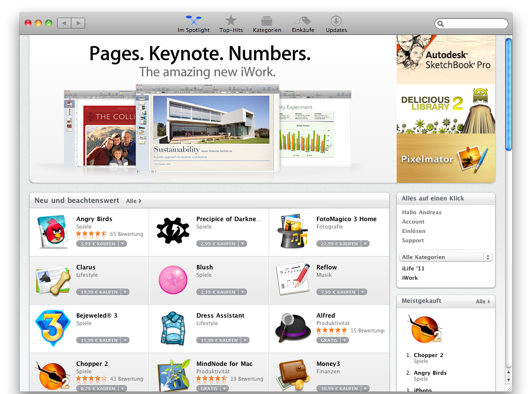Open the Money3 wallet icon
The image size is (532, 394).
pyautogui.click(x=294, y=375)
